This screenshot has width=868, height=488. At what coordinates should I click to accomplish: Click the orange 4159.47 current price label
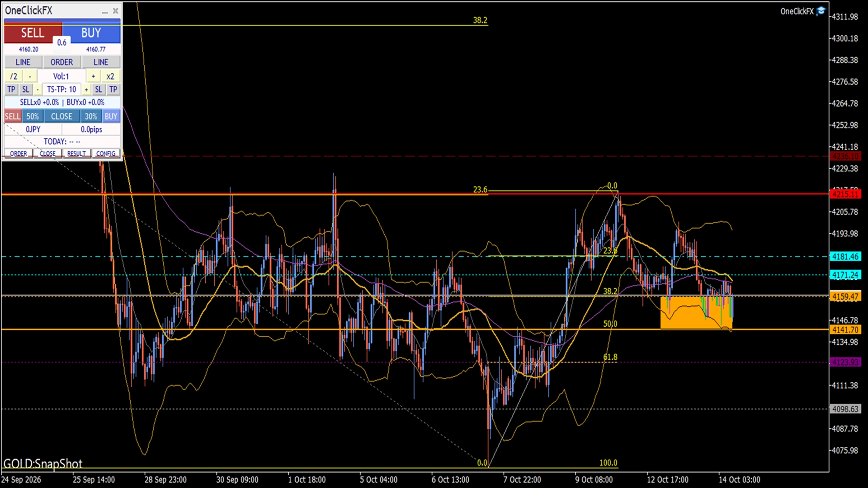[x=845, y=297]
